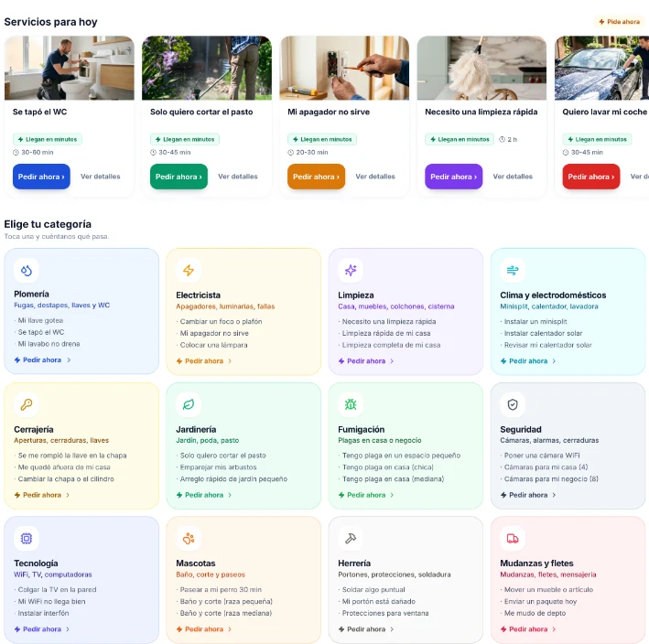Open the feather duster cleaning photo
This screenshot has width=649, height=644.
[481, 68]
